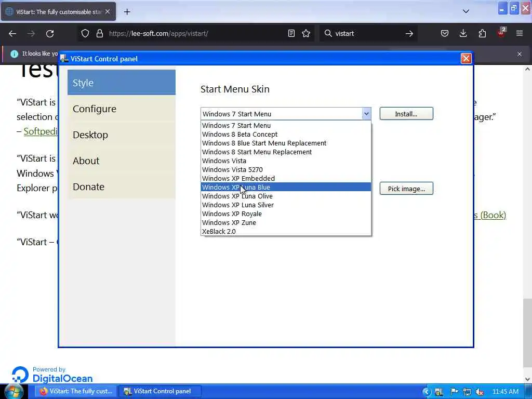Click the Windows Start orb
Image resolution: width=532 pixels, height=399 pixels.
point(14,391)
